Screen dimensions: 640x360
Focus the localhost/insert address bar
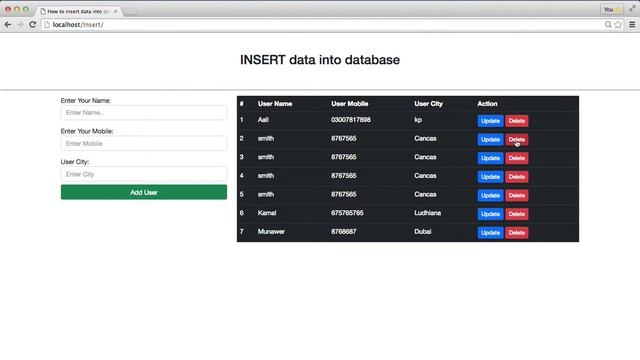point(322,25)
